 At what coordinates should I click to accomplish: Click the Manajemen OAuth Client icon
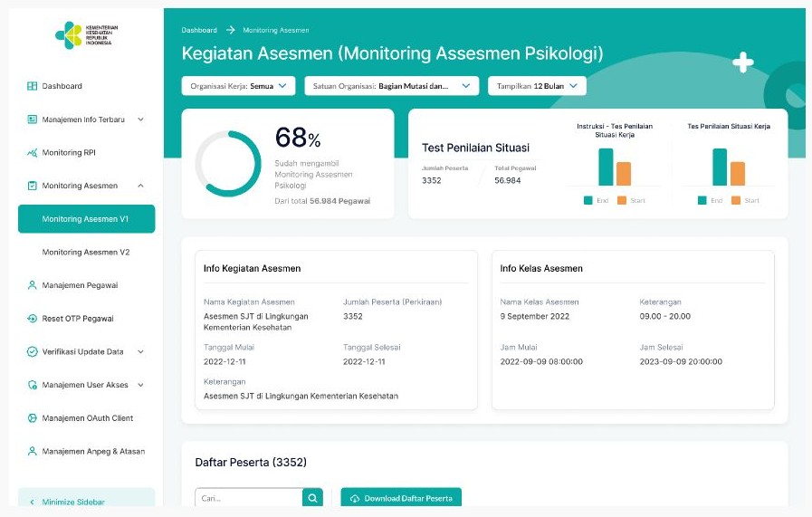pos(32,418)
